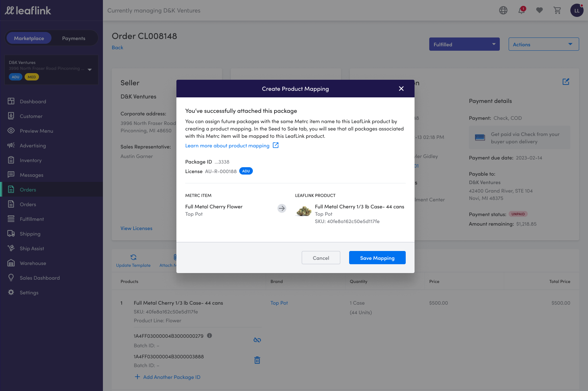The image size is (588, 391).
Task: Switch to the Payments toggle
Action: (73, 38)
